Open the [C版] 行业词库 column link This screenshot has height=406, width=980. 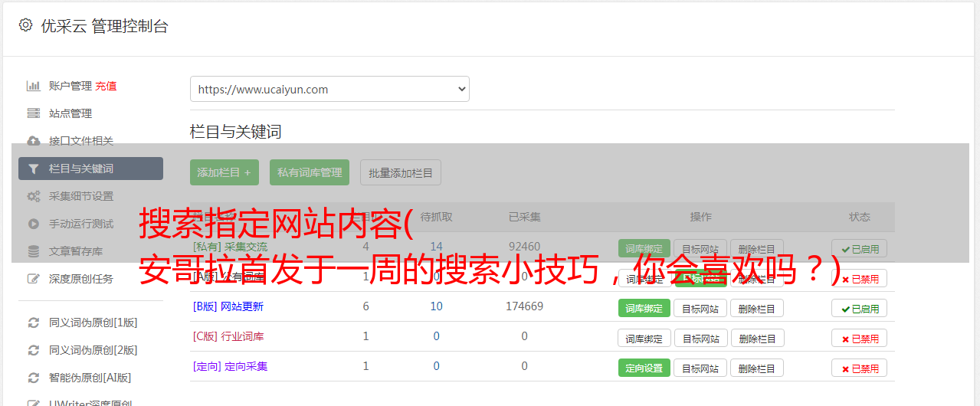coord(228,336)
